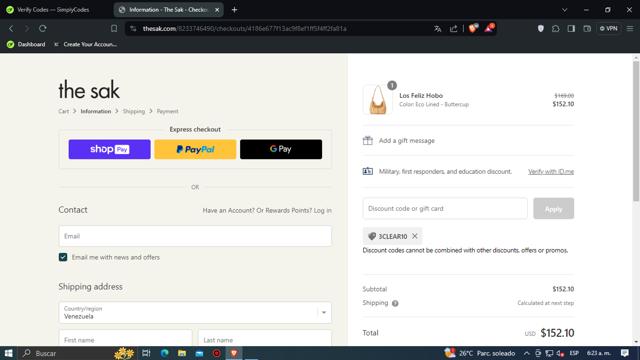Viewport: 640px width, 360px height.
Task: Click the Log in link
Action: click(x=322, y=210)
